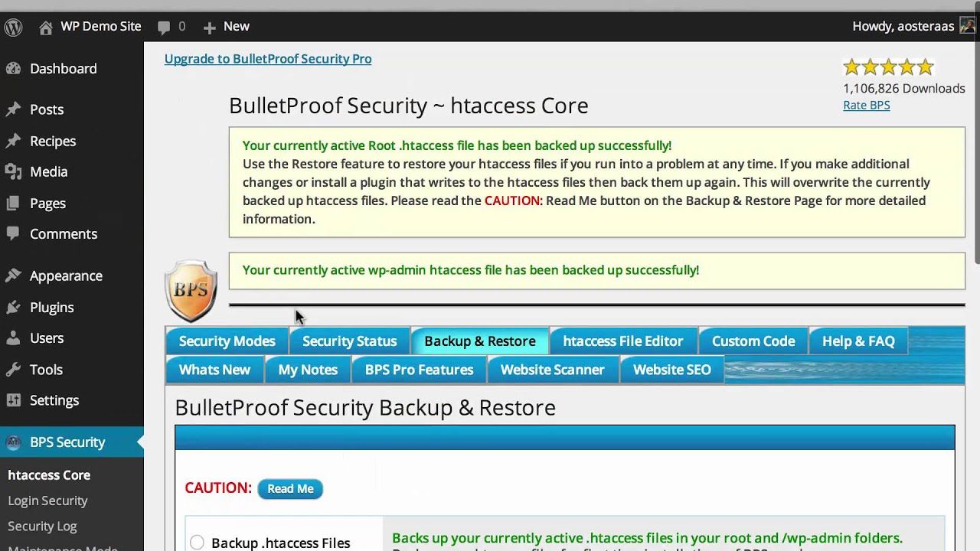This screenshot has height=551, width=980.
Task: Click the Media icon in sidebar
Action: click(13, 171)
